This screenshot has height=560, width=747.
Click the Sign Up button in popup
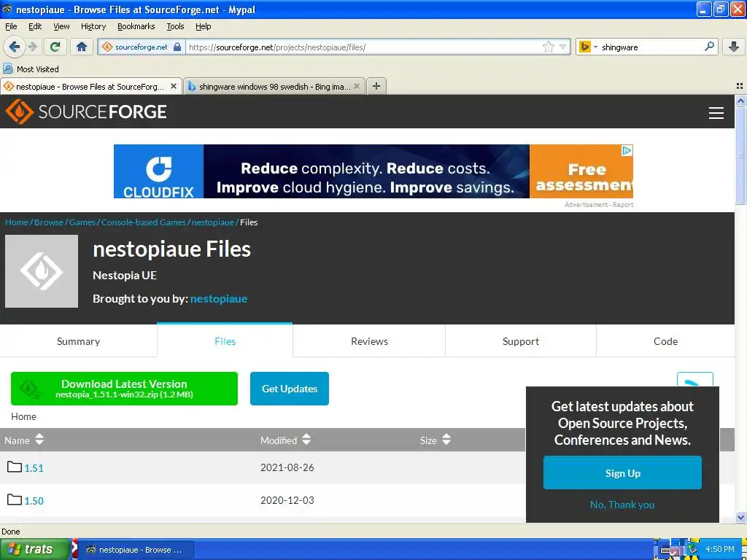622,472
